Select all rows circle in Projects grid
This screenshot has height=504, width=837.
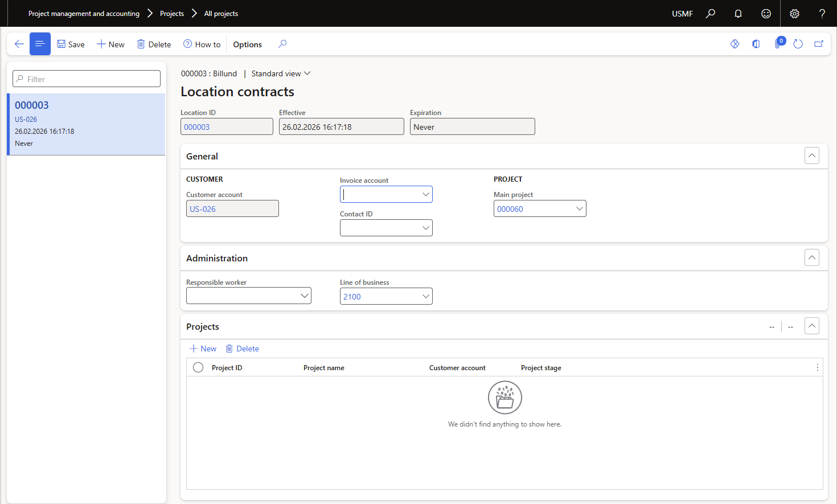tap(198, 367)
